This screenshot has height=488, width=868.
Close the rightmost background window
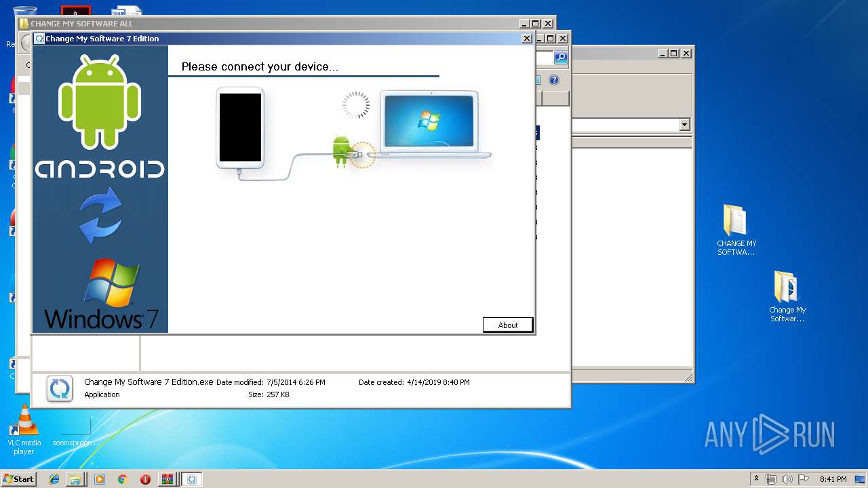click(686, 53)
